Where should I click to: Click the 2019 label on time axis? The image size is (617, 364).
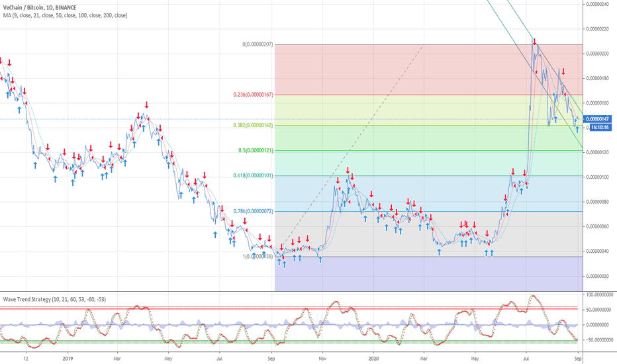[68, 359]
